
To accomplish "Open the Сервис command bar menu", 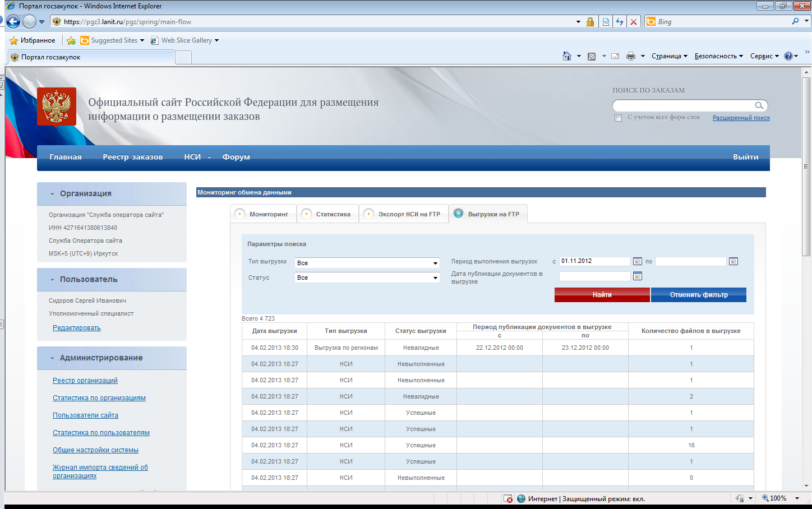I will pos(764,56).
